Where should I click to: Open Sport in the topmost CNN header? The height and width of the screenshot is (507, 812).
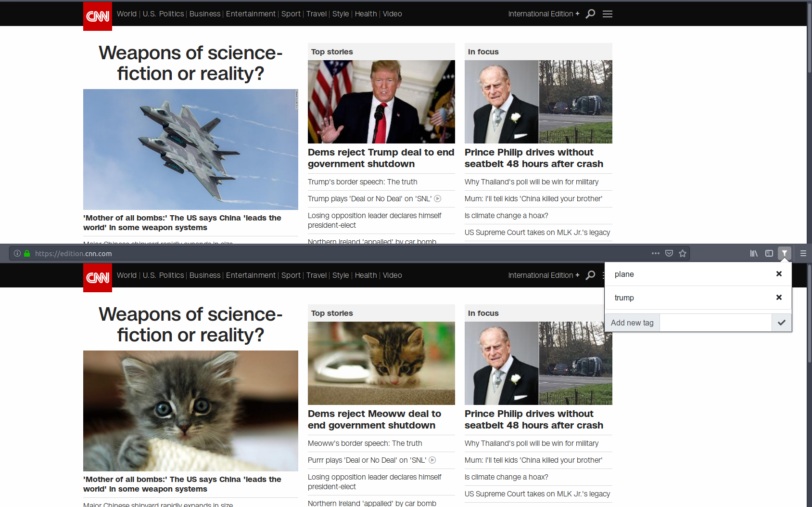[291, 14]
